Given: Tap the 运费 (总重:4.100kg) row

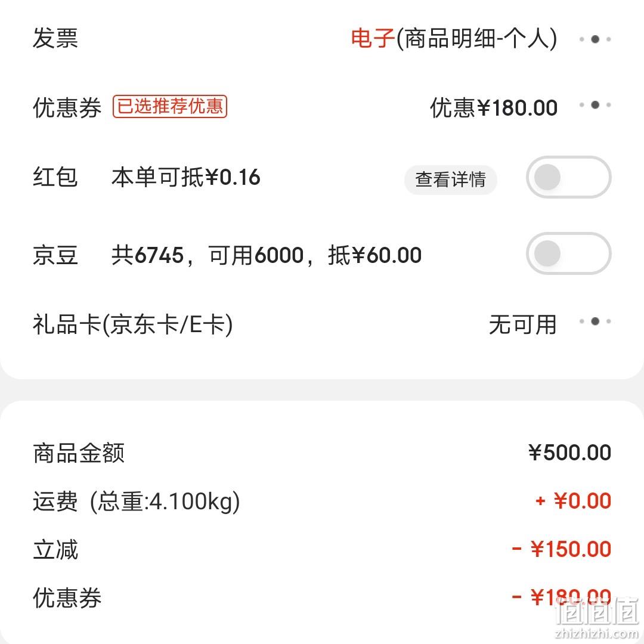Looking at the screenshot, I should [x=322, y=501].
